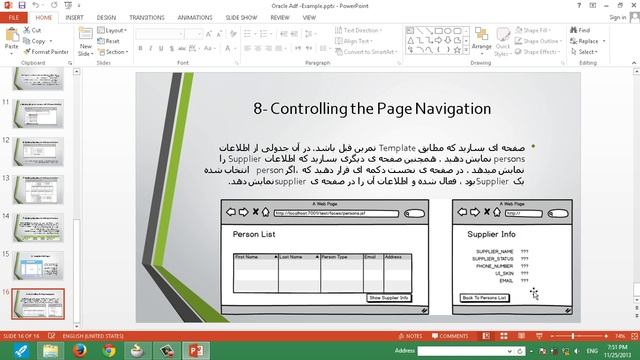Click the Undo arrow in title bar
The image size is (640, 360).
tap(36, 5)
